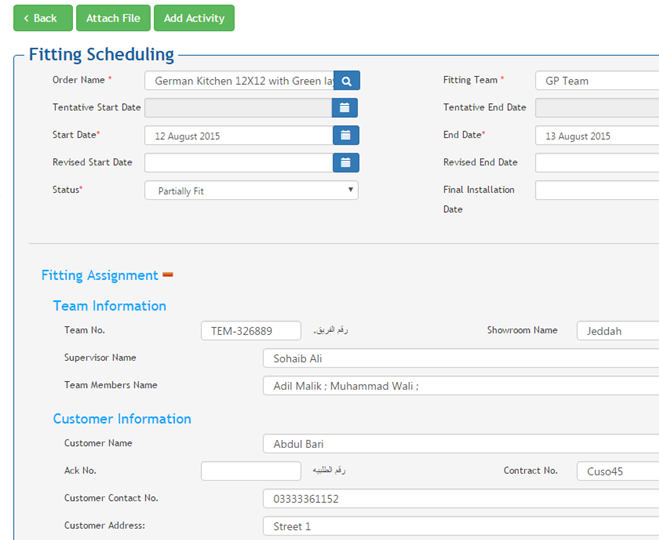The height and width of the screenshot is (540, 659).
Task: Click the Order Name search magnifier icon
Action: click(x=346, y=81)
